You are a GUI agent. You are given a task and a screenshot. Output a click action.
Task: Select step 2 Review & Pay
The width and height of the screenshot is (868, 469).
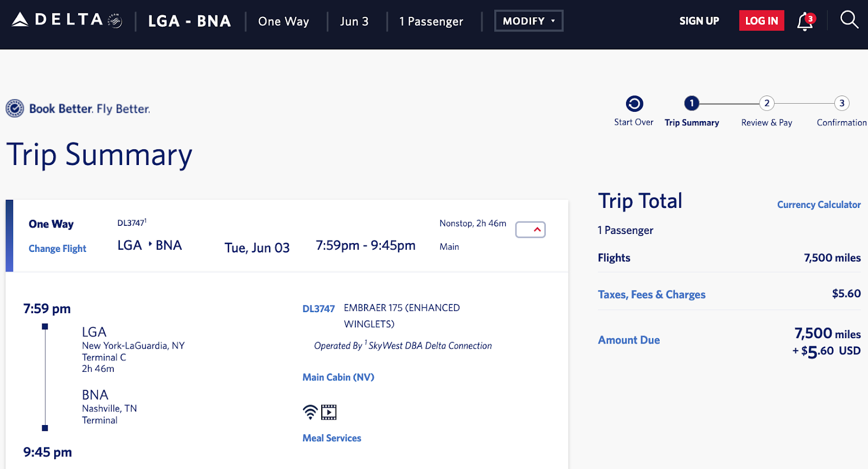[x=767, y=104]
